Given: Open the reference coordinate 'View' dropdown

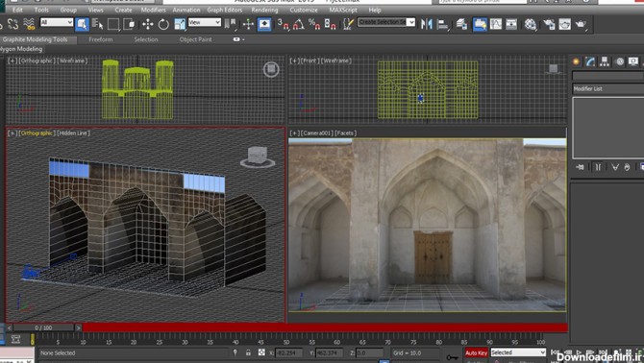Looking at the screenshot, I should click(205, 22).
